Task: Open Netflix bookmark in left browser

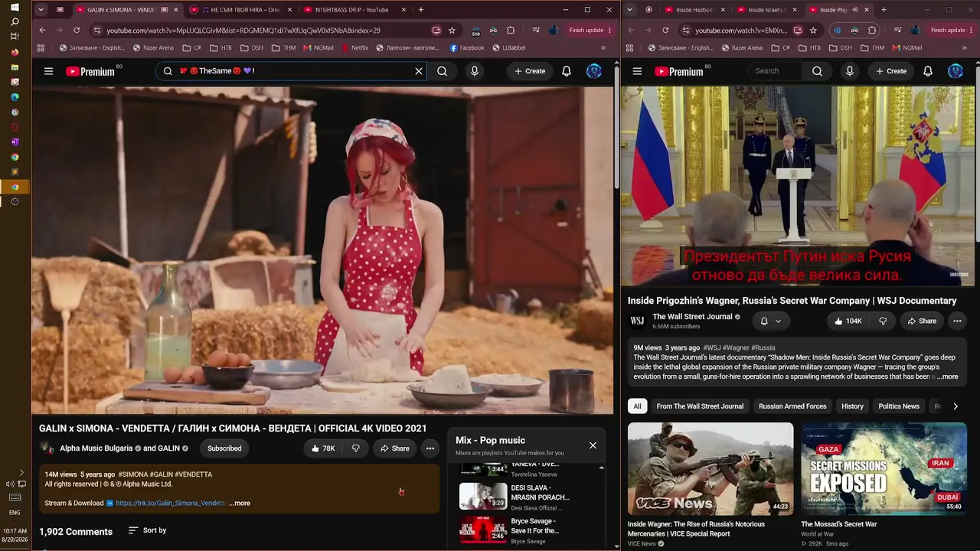Action: click(354, 47)
